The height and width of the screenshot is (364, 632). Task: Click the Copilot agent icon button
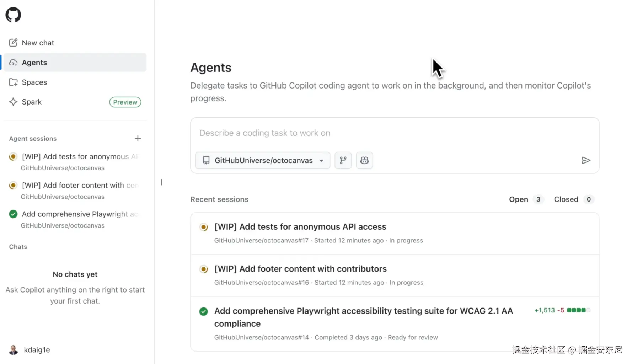[364, 160]
